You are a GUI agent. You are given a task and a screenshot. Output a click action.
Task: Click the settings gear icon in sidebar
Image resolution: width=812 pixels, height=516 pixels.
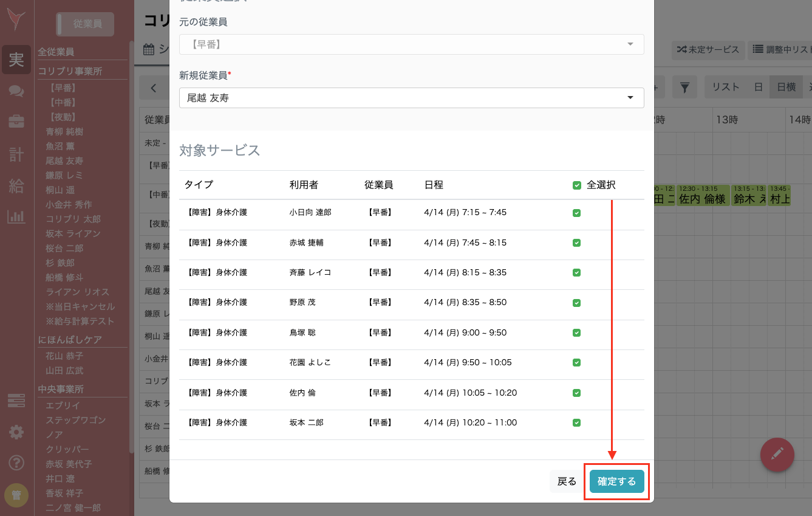tap(16, 432)
